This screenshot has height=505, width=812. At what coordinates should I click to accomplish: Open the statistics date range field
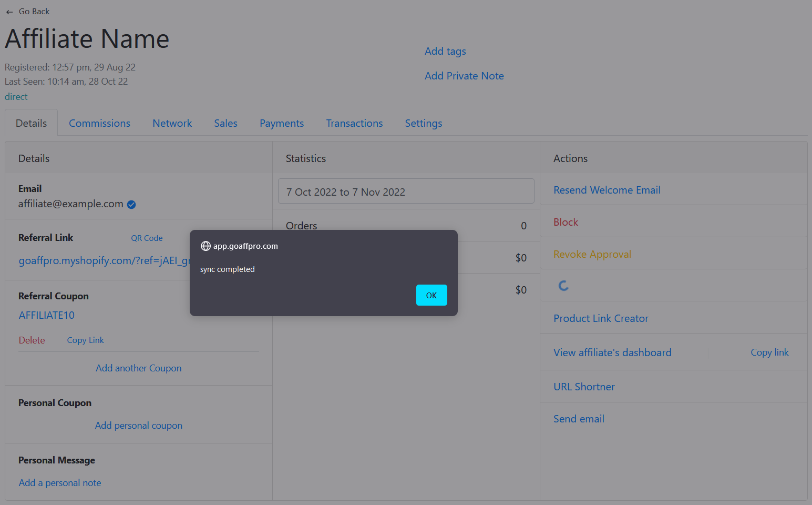[x=406, y=191]
